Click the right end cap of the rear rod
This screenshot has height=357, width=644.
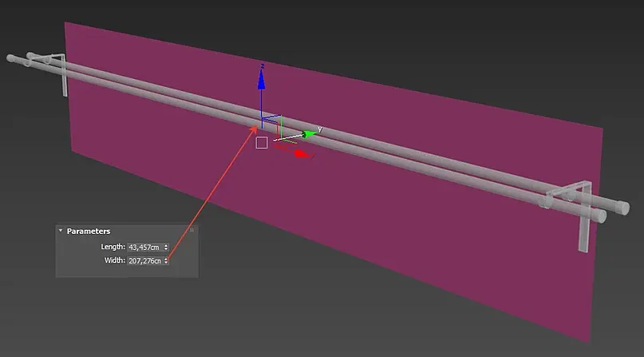(622, 208)
